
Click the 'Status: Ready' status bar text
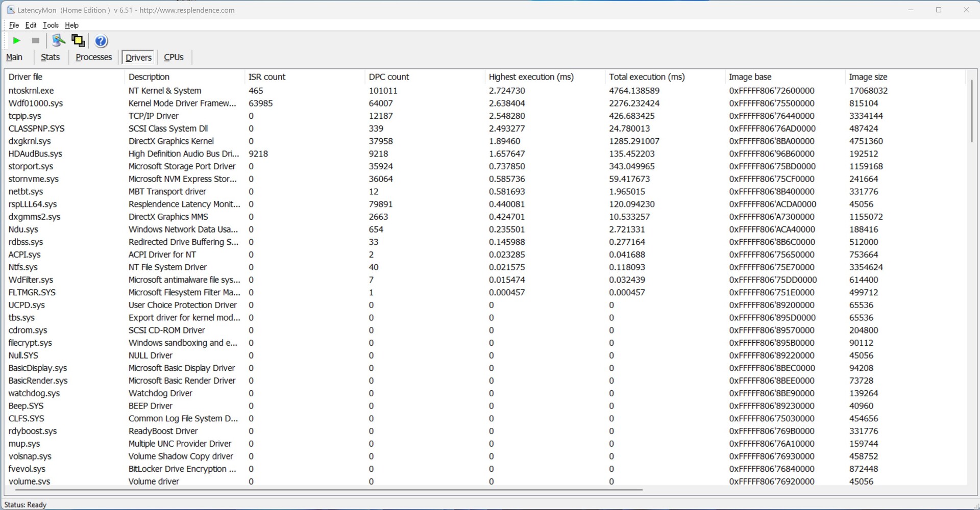tap(26, 504)
